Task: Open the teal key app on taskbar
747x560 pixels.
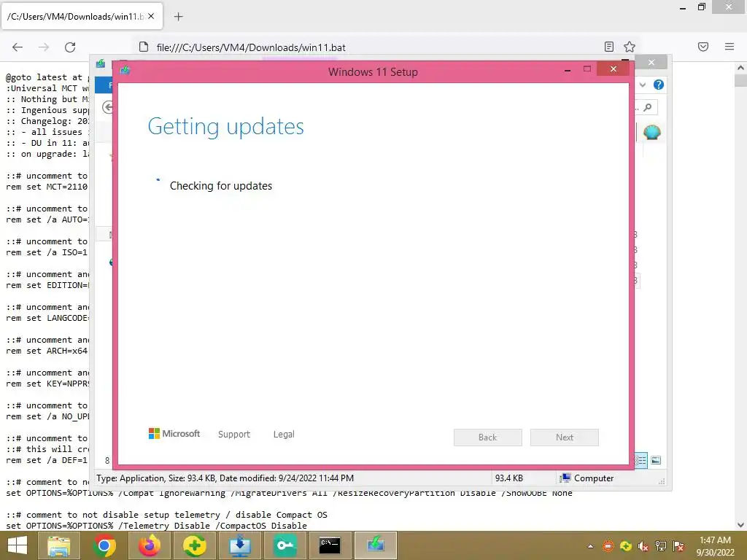Action: 285,545
